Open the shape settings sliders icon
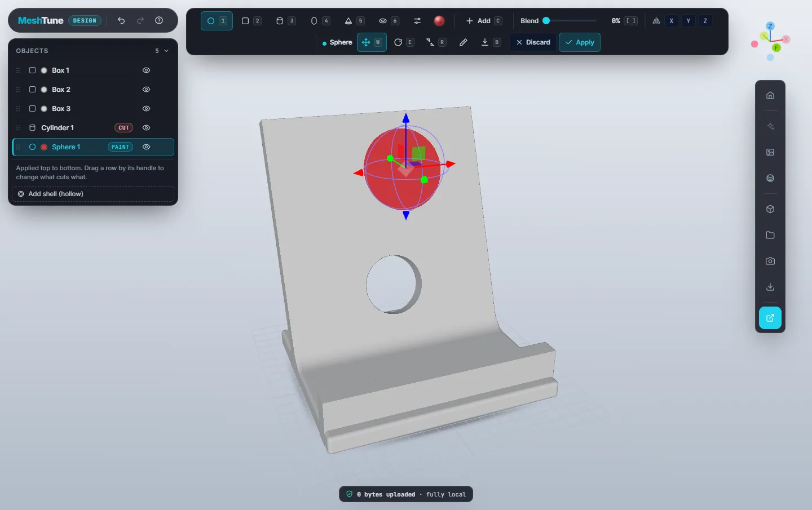812x510 pixels. pyautogui.click(x=417, y=21)
